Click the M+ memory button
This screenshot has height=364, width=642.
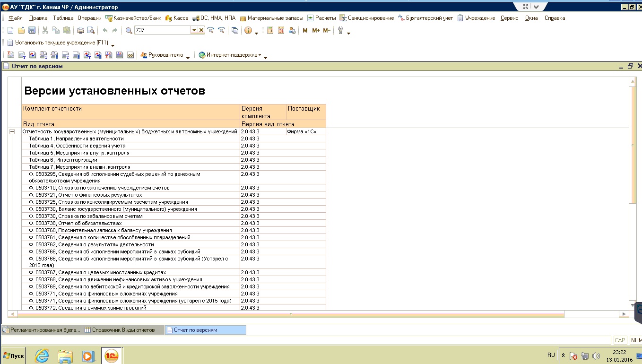point(316,30)
